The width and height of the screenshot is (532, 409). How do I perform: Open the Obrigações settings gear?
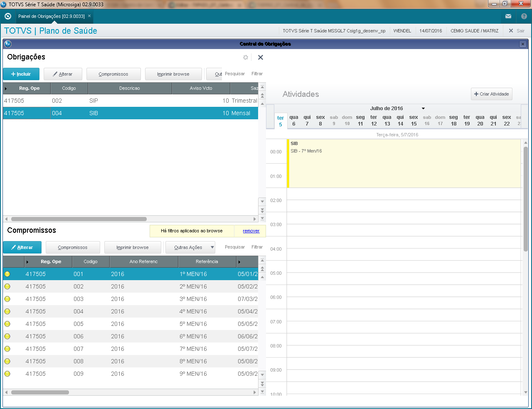tap(246, 57)
